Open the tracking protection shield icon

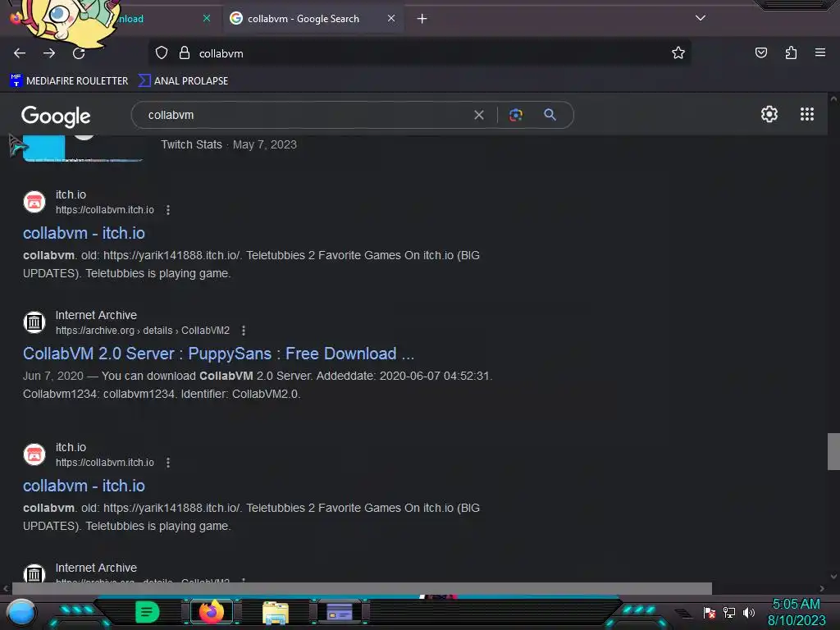point(162,53)
